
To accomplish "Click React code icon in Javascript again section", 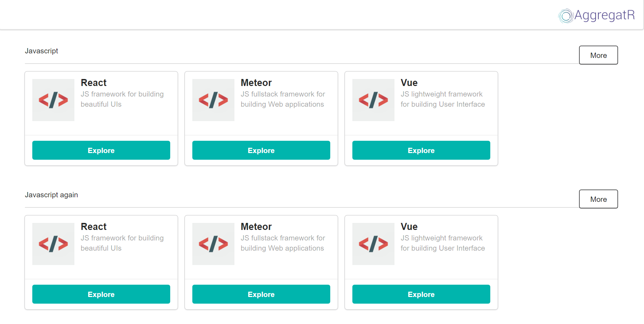I will (53, 244).
